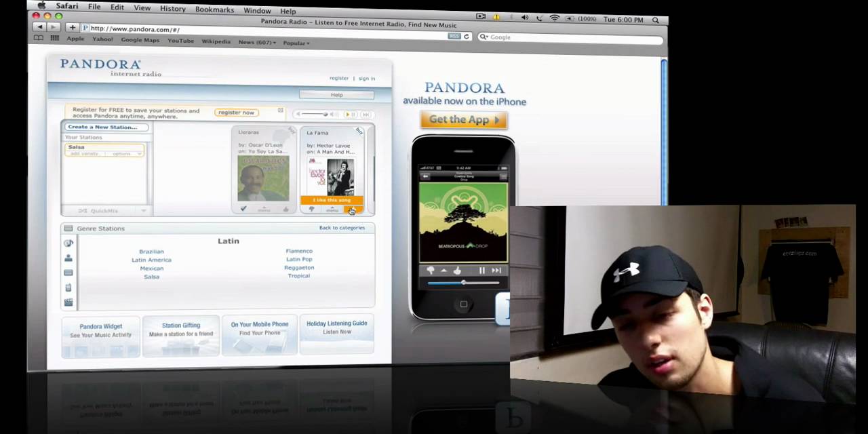Open the Window menu in menu bar
Viewport: 868px width, 434px height.
coord(257,10)
